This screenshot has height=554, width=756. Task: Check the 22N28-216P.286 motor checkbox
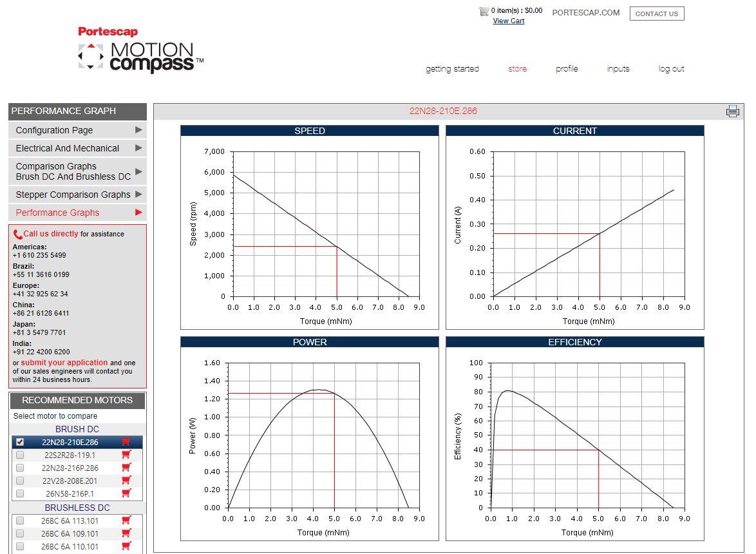point(20,468)
